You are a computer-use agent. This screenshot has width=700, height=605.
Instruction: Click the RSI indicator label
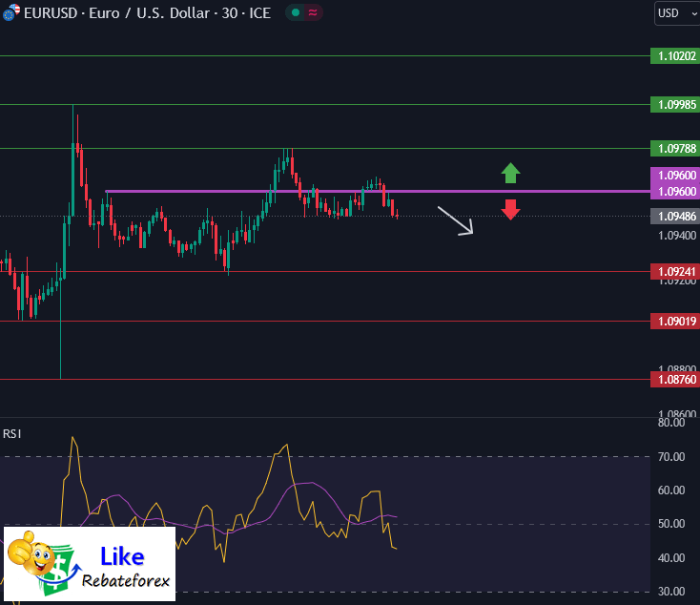click(x=11, y=434)
